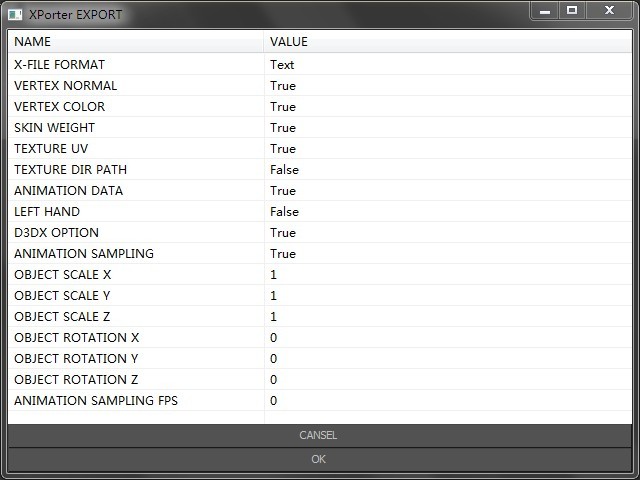The height and width of the screenshot is (480, 640).
Task: Click the VALUE column header
Action: tap(289, 42)
